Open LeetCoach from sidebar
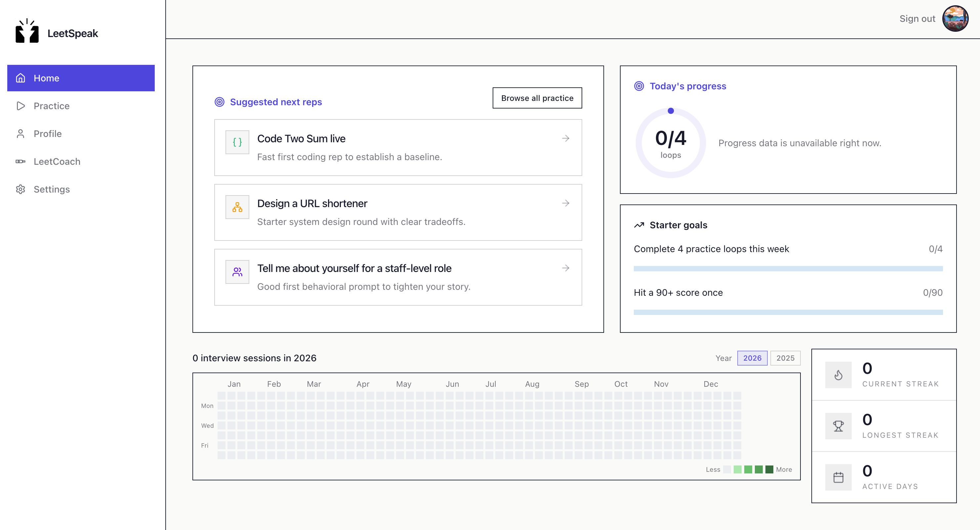This screenshot has width=980, height=530. [57, 161]
